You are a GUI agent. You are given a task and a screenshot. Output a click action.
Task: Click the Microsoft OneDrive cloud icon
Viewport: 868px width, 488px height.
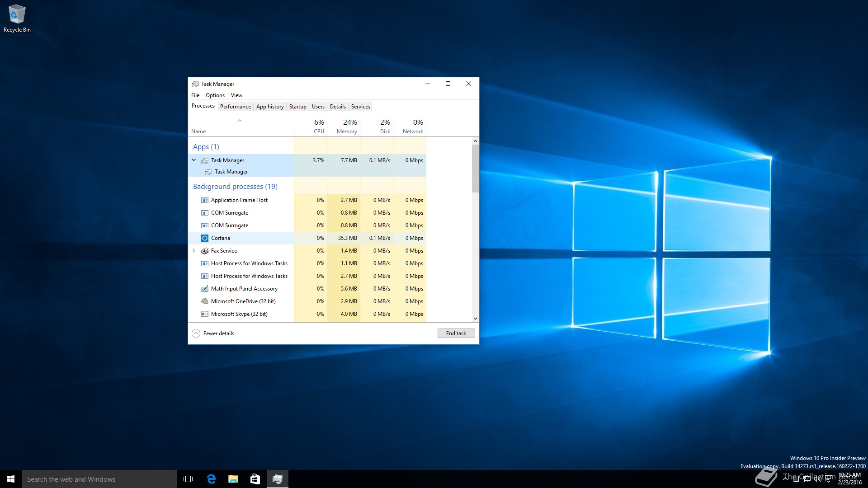click(x=205, y=301)
